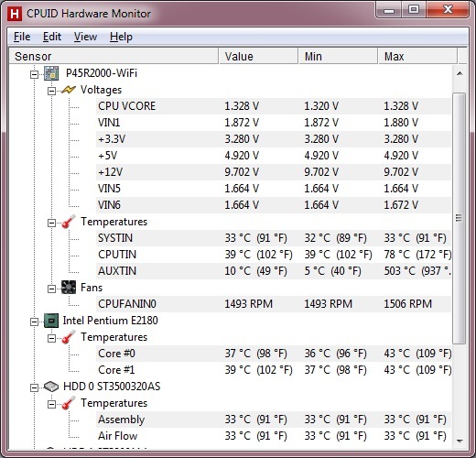
Task: Select the +12V voltage row
Action: tap(274, 172)
